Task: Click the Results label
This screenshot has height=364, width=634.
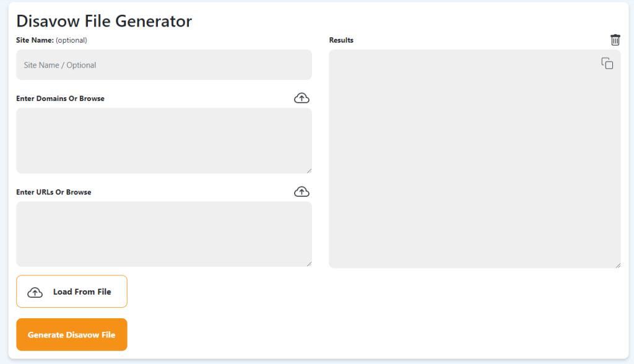Action: point(341,40)
